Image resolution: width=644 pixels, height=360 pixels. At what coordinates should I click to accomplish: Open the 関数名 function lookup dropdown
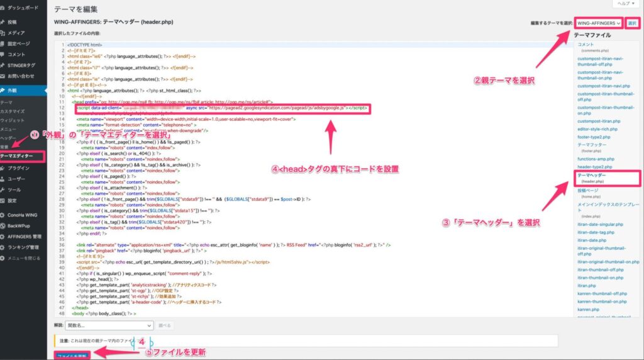pos(109,325)
